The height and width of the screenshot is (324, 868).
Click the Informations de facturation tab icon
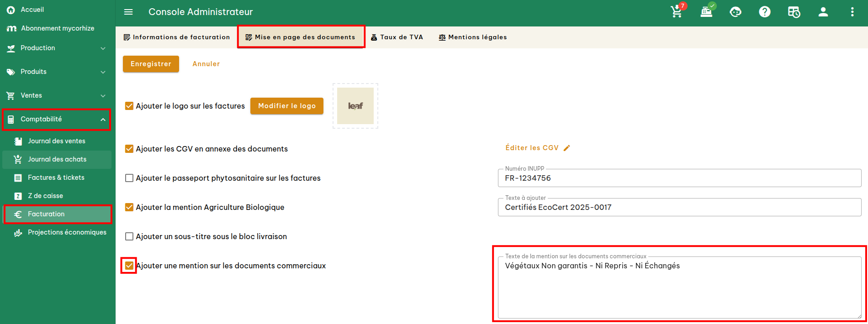127,37
